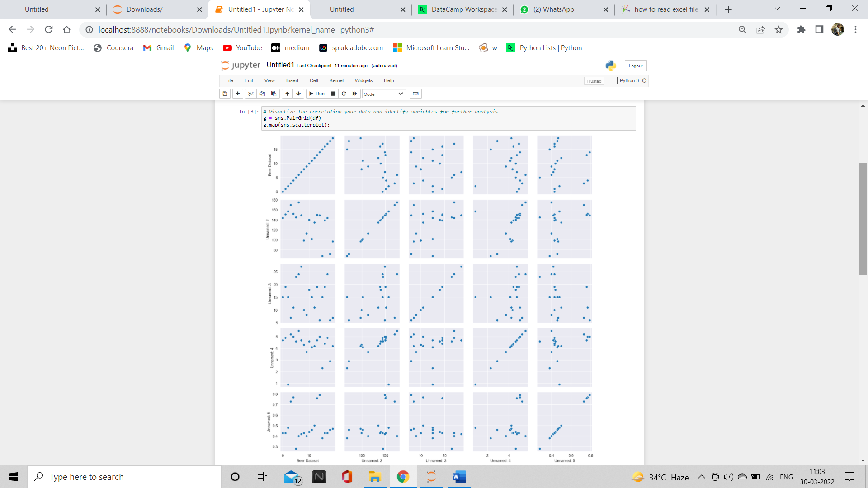The image size is (868, 488).
Task: Open the Cell menu
Action: point(314,80)
